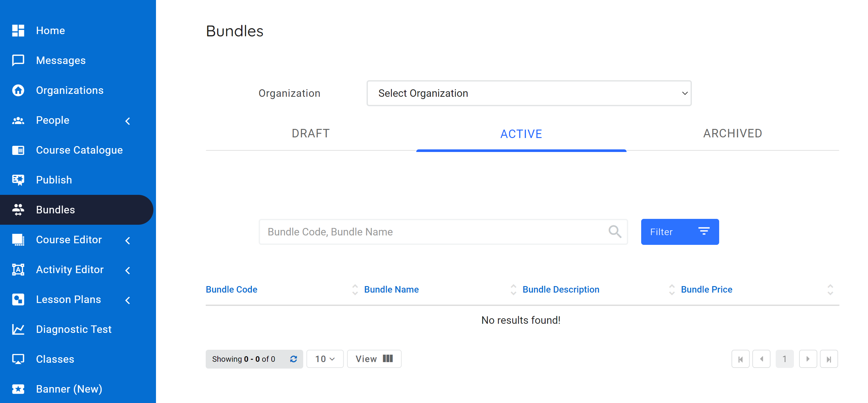Open the View columns button
This screenshot has height=403, width=868.
tap(374, 359)
